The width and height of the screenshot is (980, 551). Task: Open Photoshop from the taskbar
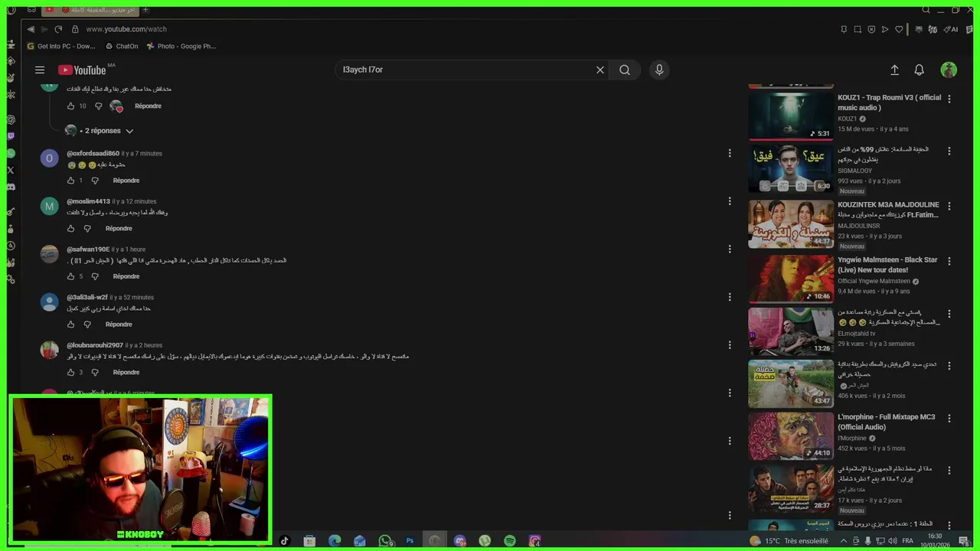[410, 541]
